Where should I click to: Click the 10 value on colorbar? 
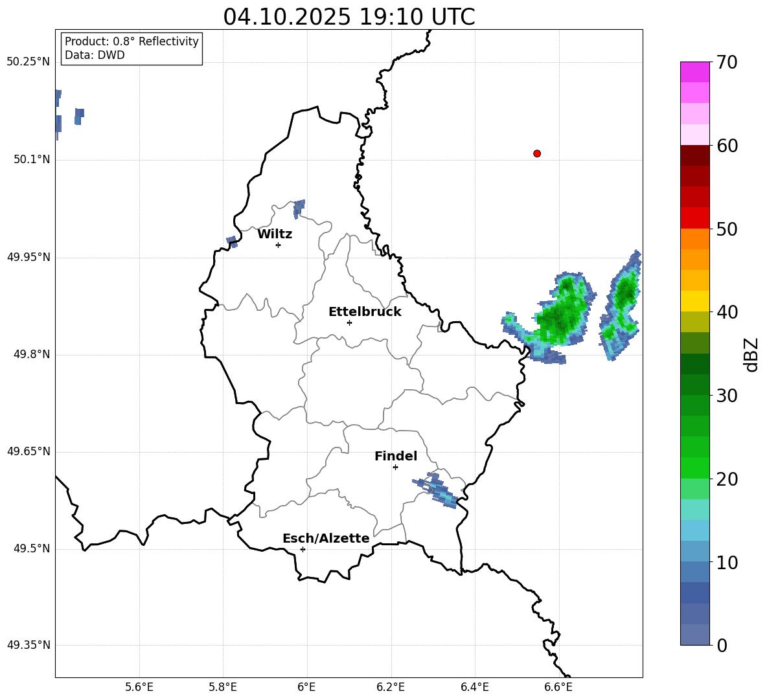tap(727, 562)
